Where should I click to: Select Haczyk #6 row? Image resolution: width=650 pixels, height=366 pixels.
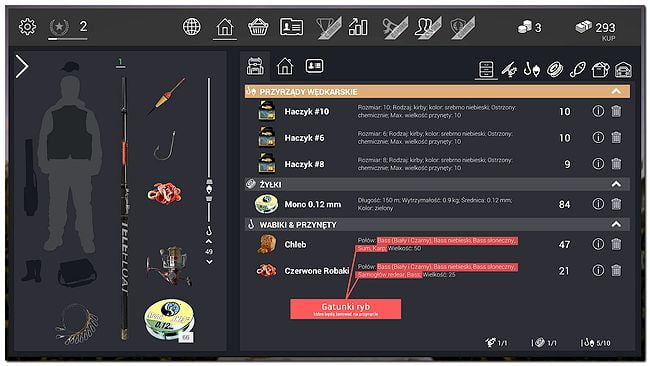pyautogui.click(x=437, y=138)
